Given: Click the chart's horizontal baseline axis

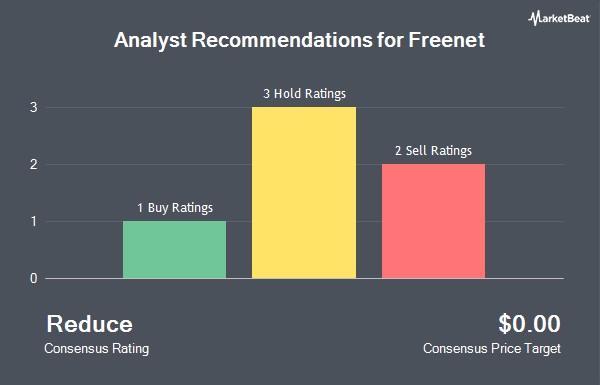Looking at the screenshot, I should tap(304, 279).
